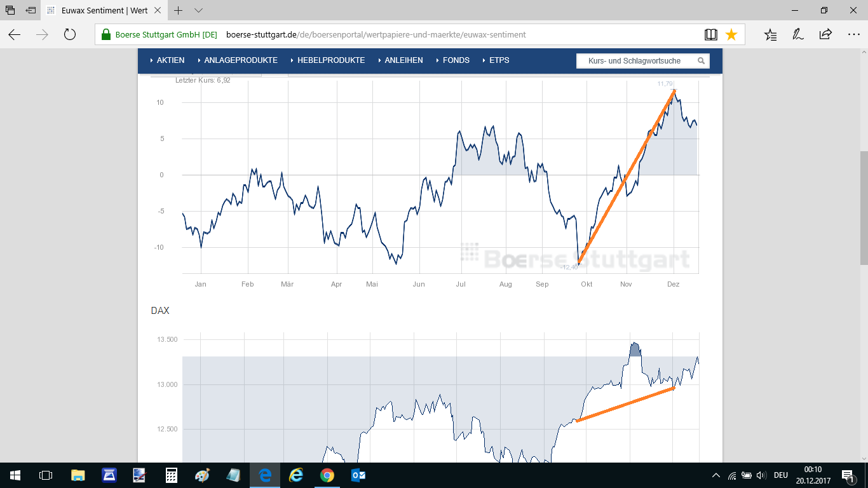
Task: Show the tab previews chevron
Action: 198,11
